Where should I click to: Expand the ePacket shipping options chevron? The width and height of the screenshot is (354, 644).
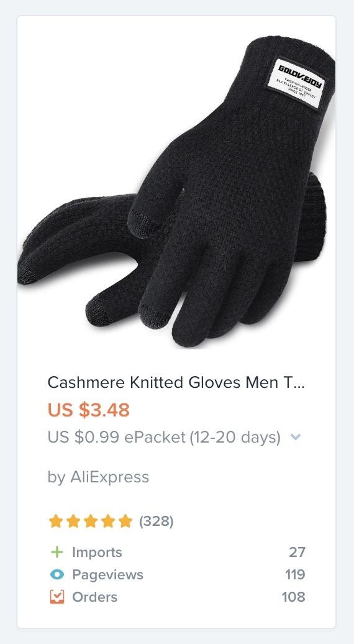[x=296, y=437]
